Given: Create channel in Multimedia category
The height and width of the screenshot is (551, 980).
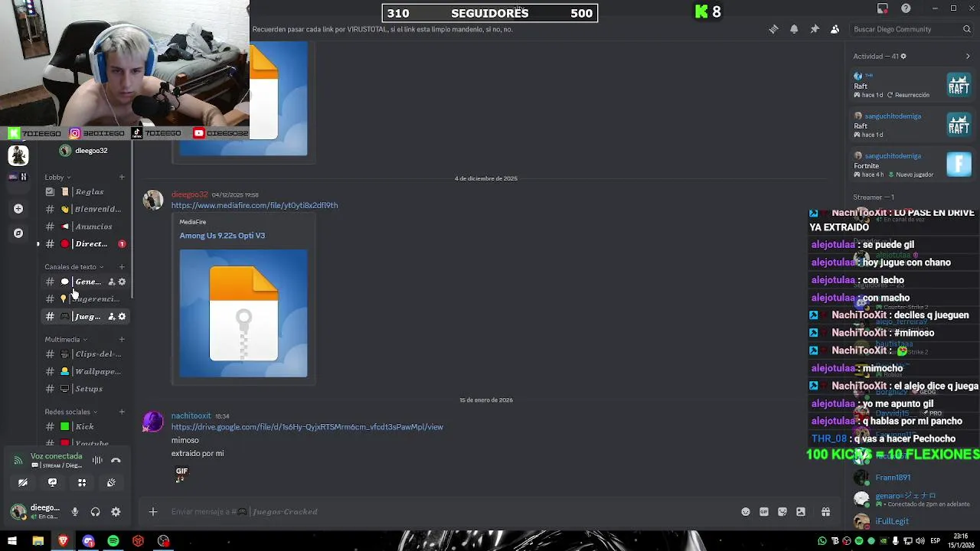Looking at the screenshot, I should coord(122,339).
